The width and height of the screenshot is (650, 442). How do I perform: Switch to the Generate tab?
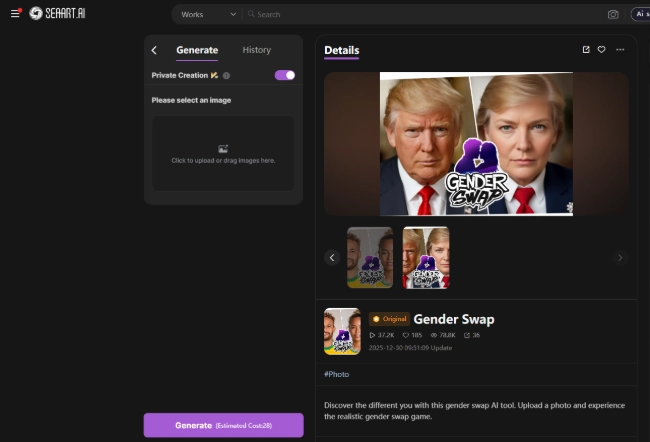[197, 50]
